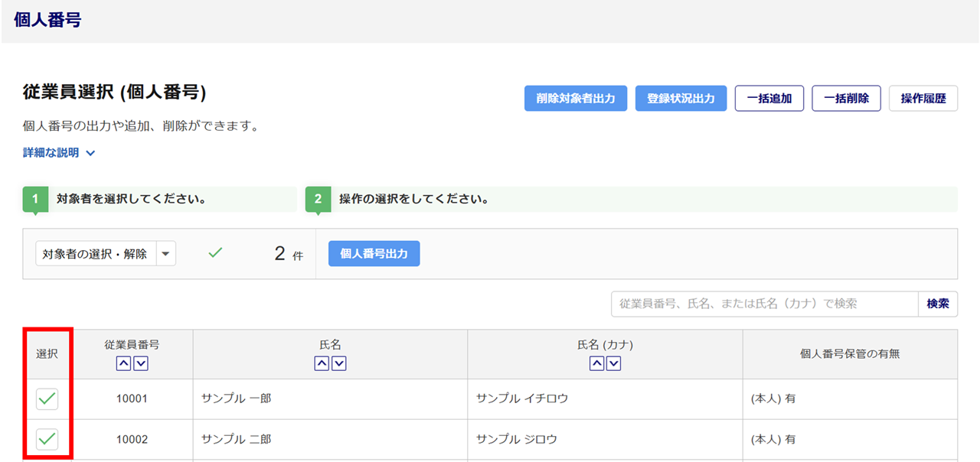
Task: Click the 対象者の選択・解除 label
Action: point(96,254)
